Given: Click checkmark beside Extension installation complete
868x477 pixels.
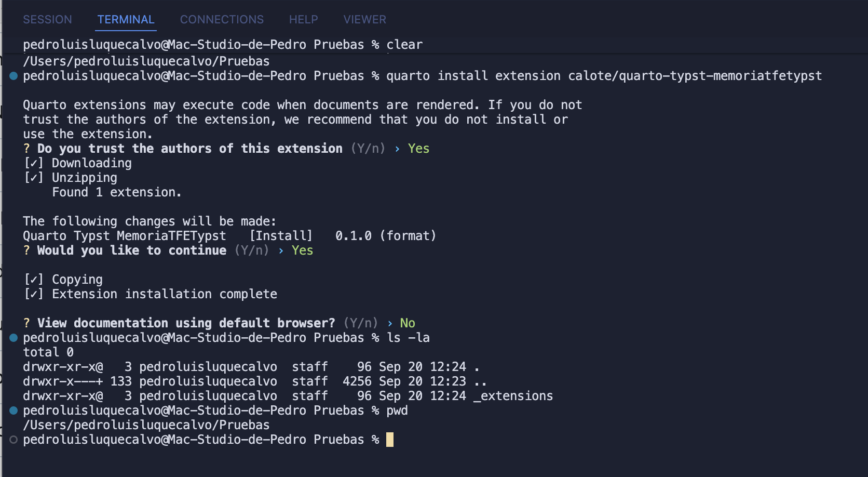Looking at the screenshot, I should (34, 294).
